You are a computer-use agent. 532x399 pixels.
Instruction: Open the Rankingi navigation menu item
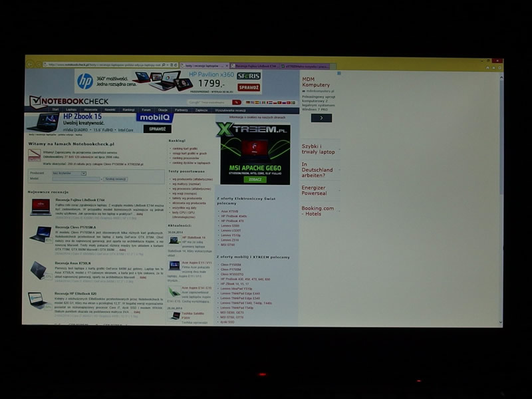point(128,110)
